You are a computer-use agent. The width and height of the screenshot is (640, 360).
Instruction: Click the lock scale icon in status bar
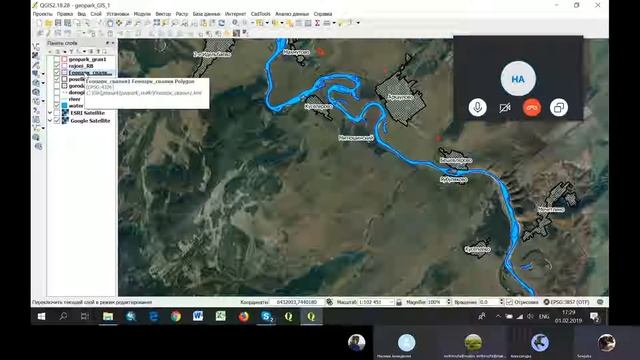(x=399, y=302)
